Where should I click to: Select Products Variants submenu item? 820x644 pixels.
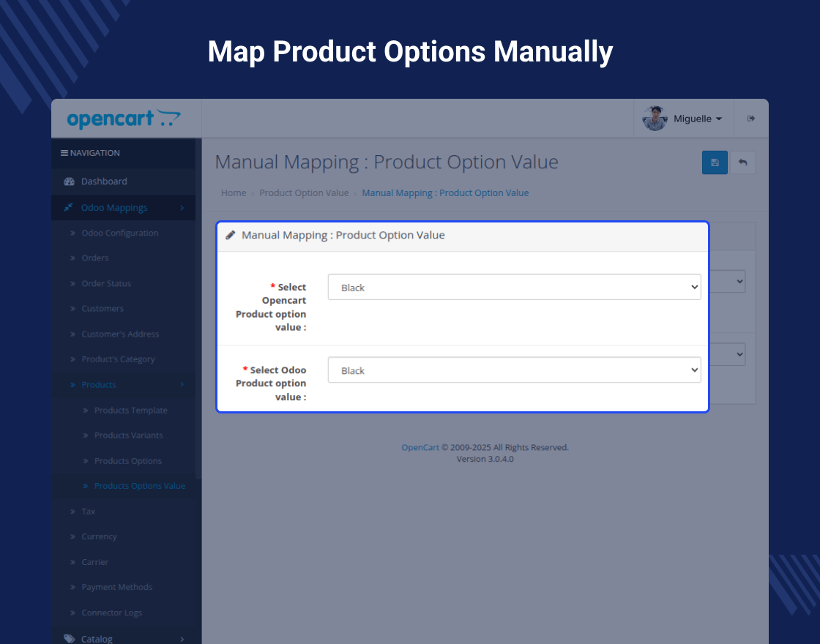129,435
